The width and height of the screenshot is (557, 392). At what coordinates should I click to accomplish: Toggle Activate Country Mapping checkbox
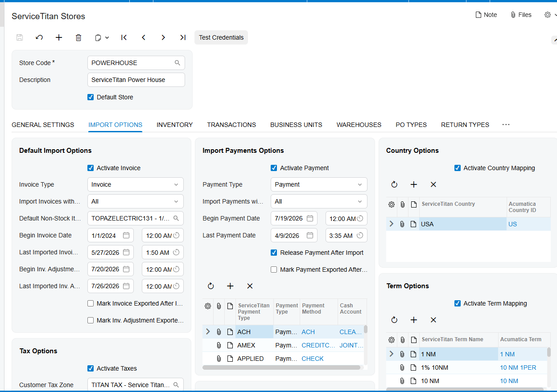pyautogui.click(x=458, y=168)
